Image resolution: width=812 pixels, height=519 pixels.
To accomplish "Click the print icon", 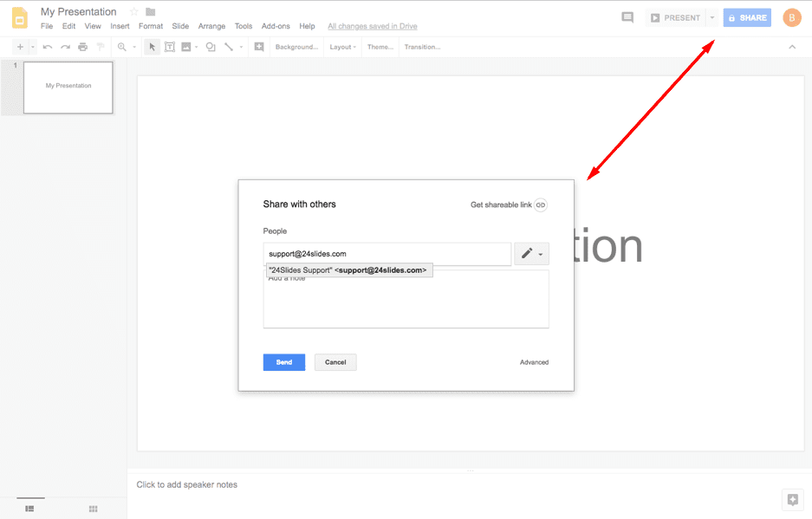I will (x=83, y=47).
